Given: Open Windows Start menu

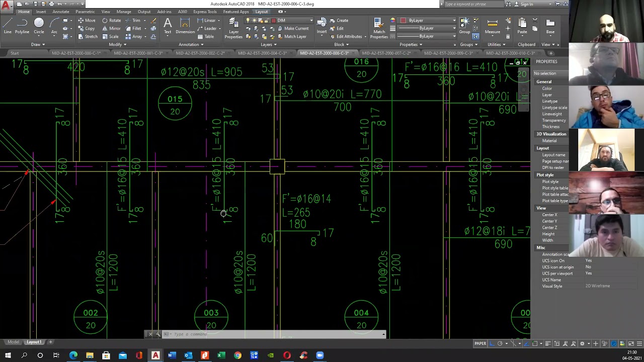Looking at the screenshot, I should (8, 355).
